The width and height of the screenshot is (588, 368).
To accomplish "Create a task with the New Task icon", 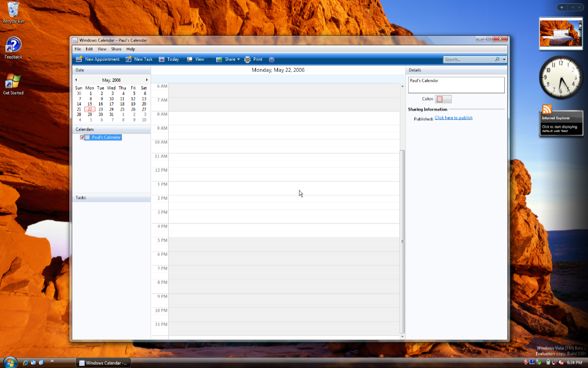I will point(129,59).
